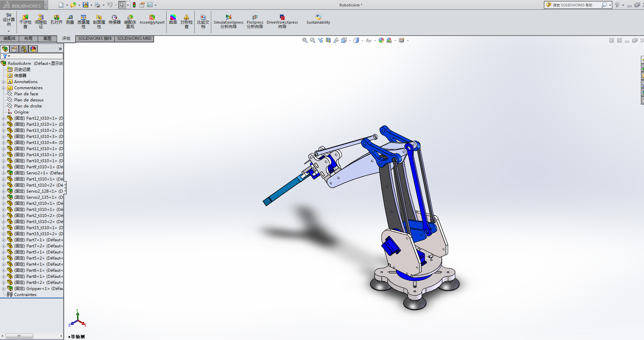Select the 历史记录 history item
This screenshot has width=644, height=340.
[22, 70]
